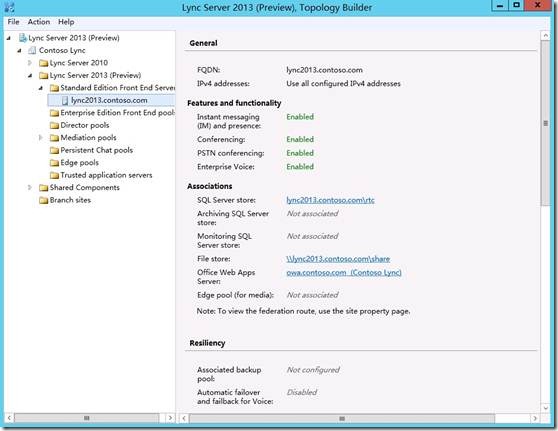
Task: Select Director pools tree item
Action: tap(85, 125)
